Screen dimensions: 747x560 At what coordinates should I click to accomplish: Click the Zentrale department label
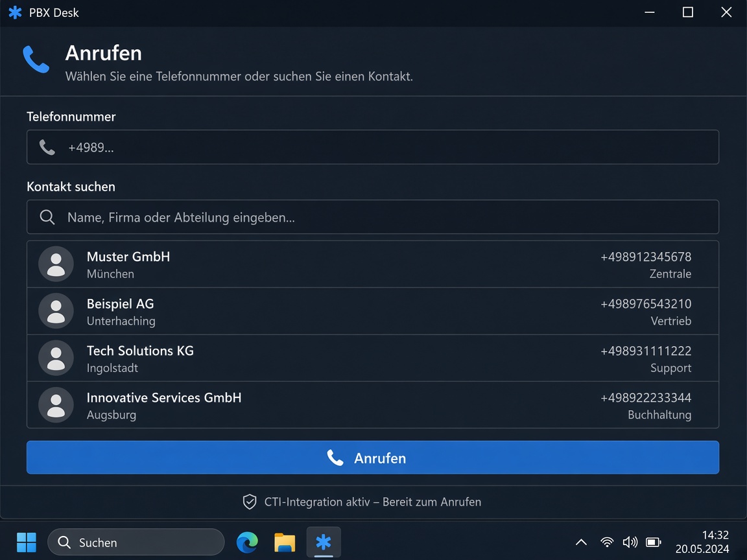pos(670,274)
